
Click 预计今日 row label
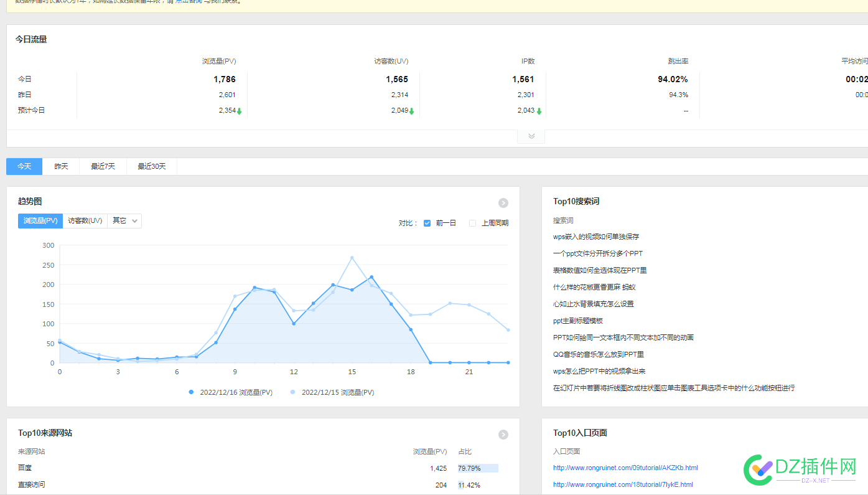tap(31, 110)
